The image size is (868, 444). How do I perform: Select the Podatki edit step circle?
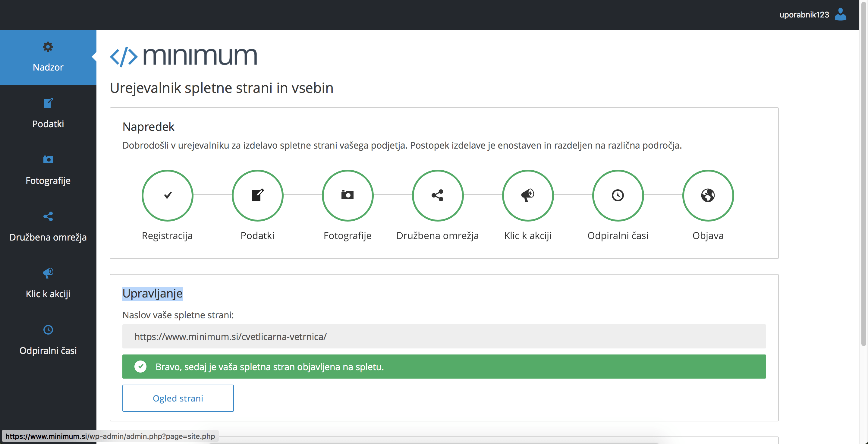(x=257, y=195)
